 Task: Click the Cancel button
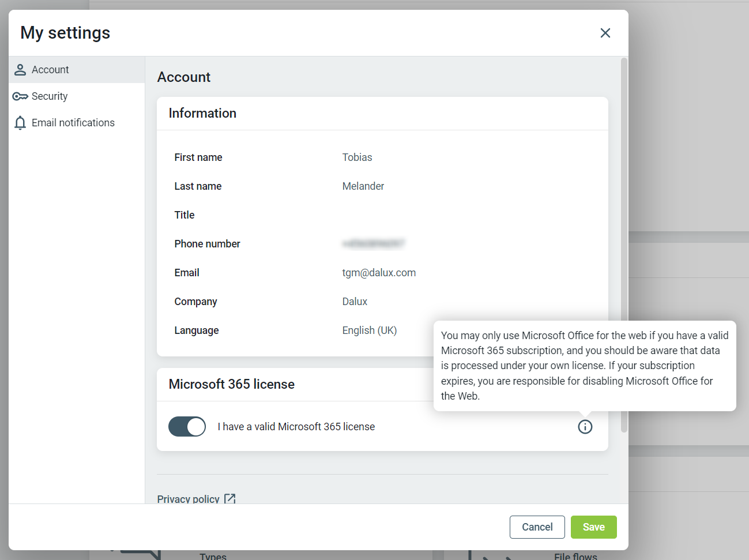537,527
